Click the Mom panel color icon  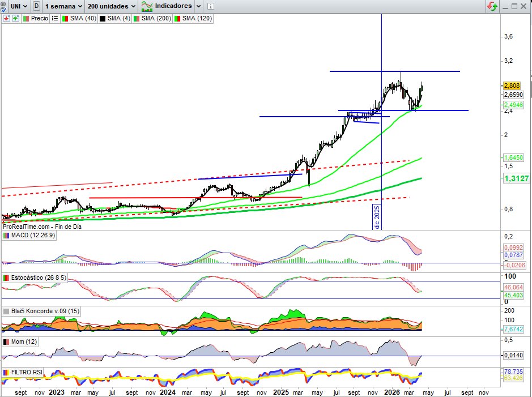(6, 341)
